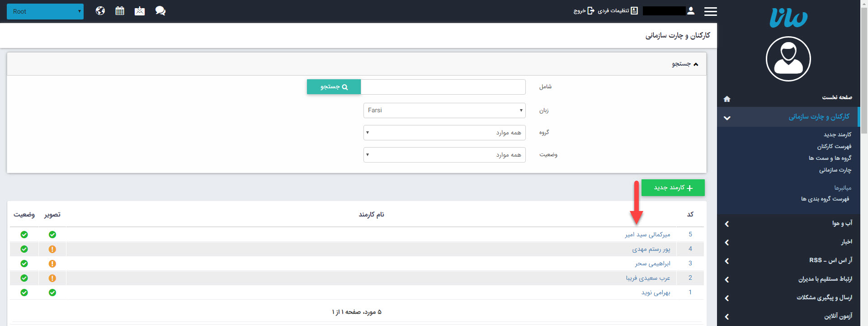Click orange image warning icon for پور رستم مهدی
This screenshot has width=868, height=326.
[52, 249]
